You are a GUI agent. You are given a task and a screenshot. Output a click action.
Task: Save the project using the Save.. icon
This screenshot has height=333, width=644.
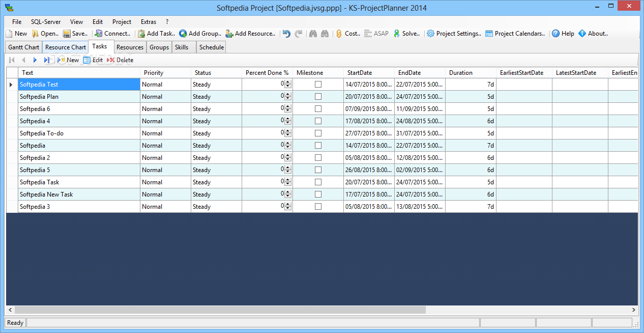click(x=67, y=34)
